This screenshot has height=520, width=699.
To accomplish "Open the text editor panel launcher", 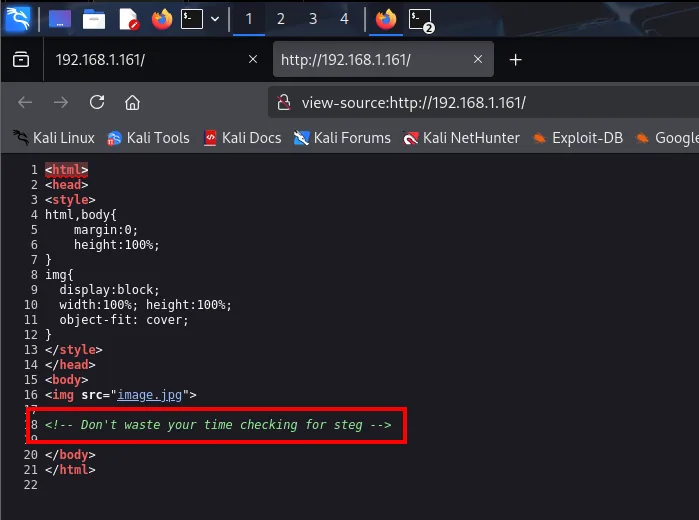I will [x=129, y=19].
